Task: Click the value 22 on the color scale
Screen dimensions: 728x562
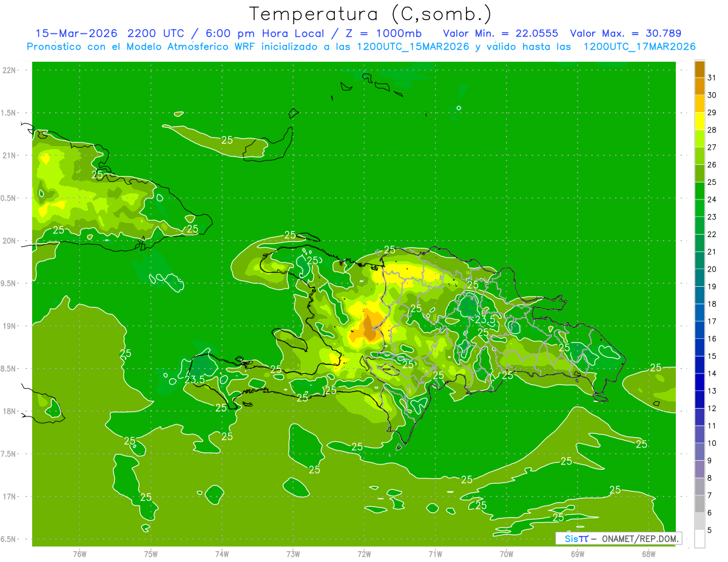Action: (x=712, y=234)
